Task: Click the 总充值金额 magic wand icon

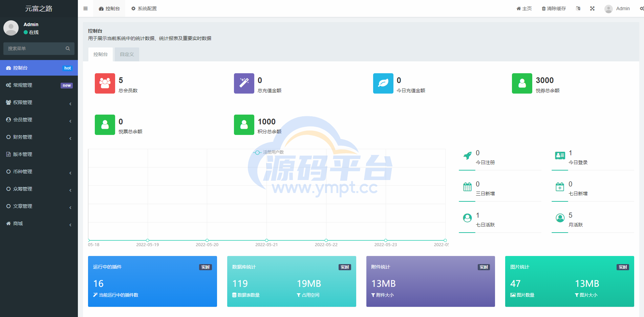Action: 244,83
